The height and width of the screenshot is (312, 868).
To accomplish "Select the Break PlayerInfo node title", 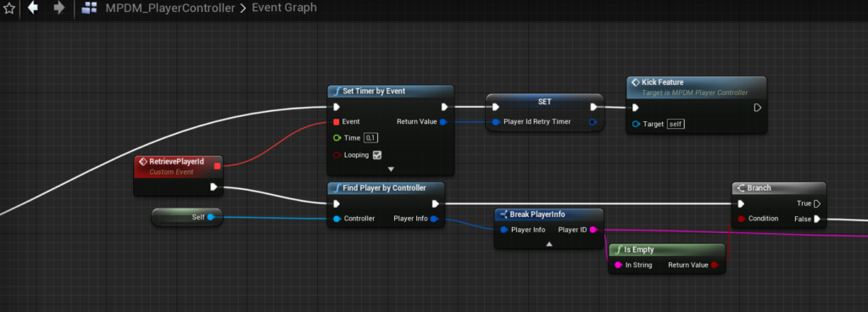I will point(537,214).
